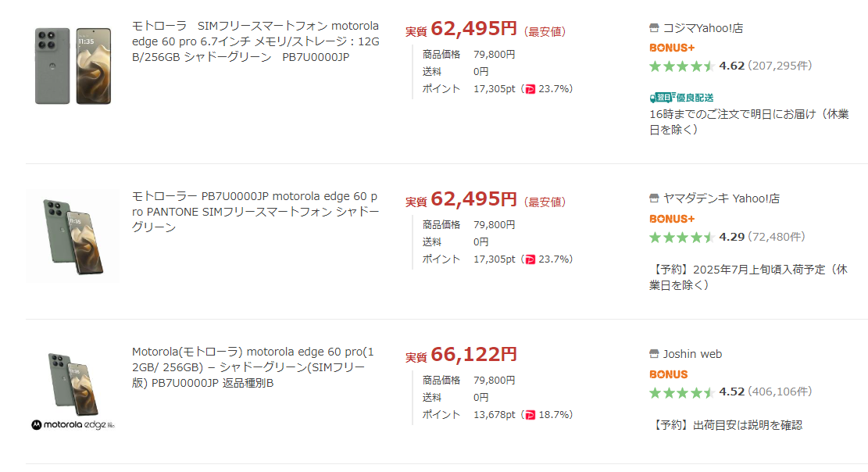Viewport: 868px width, 472px height.
Task: Click the 優良配送 delivery truck badge
Action: (681, 98)
